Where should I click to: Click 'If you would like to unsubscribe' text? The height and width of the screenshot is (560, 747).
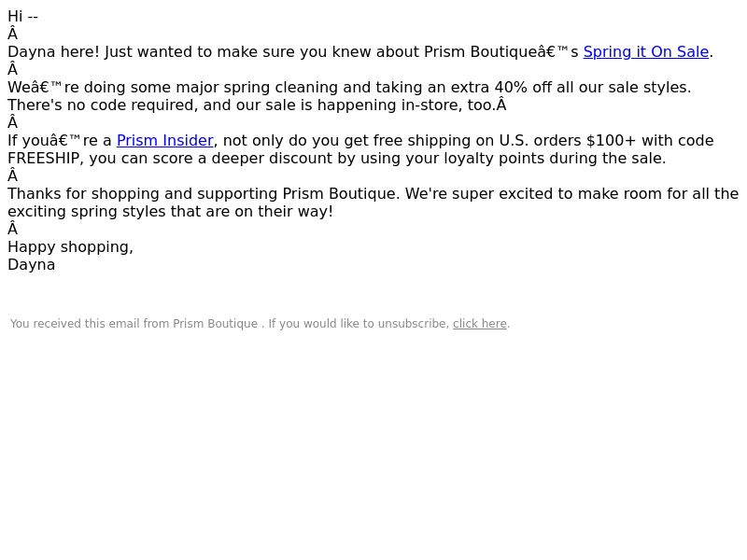(x=359, y=324)
